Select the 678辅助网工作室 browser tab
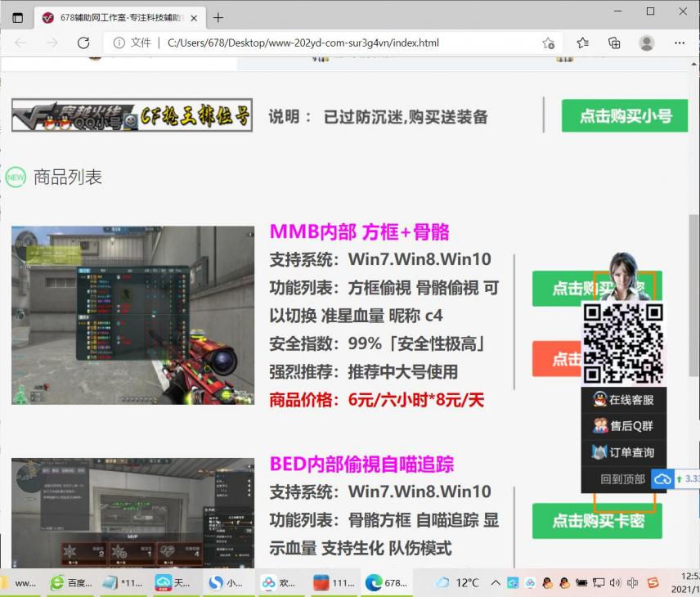Screen dimensions: 700x597 [114, 17]
